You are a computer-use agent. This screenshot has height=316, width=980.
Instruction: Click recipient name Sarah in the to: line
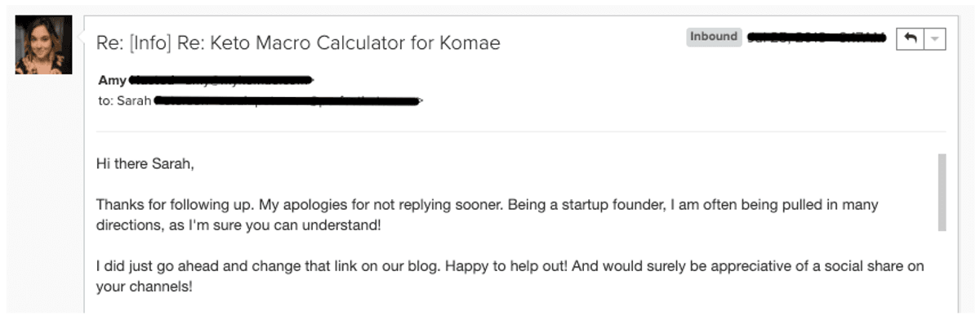135,101
